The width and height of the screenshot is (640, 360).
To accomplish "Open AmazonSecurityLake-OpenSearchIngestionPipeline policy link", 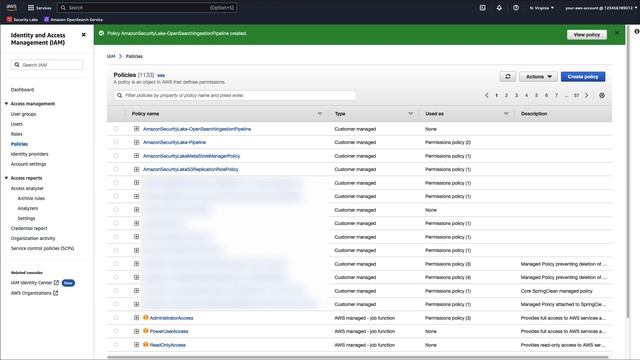I will pos(197,129).
